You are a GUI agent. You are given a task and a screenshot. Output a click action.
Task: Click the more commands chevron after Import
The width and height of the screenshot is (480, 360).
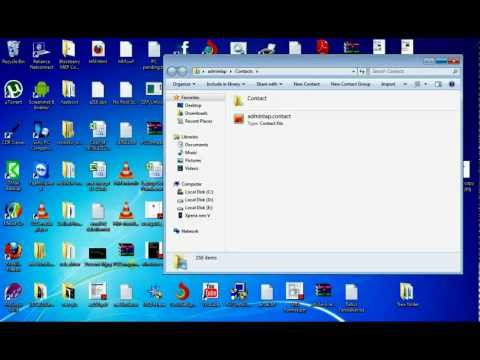[405, 84]
